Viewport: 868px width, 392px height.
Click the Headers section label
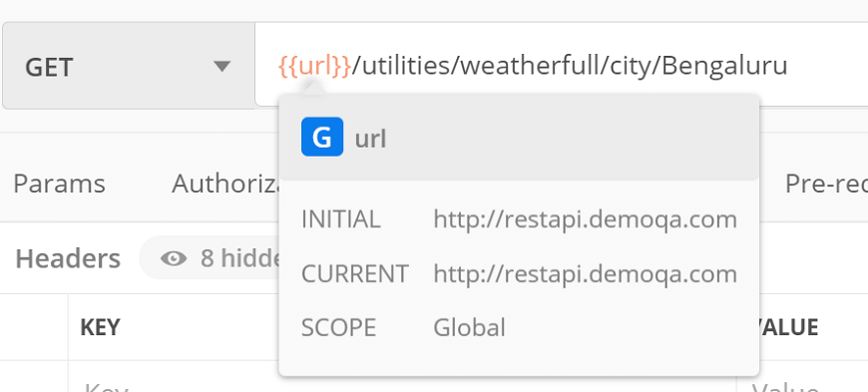tap(68, 258)
